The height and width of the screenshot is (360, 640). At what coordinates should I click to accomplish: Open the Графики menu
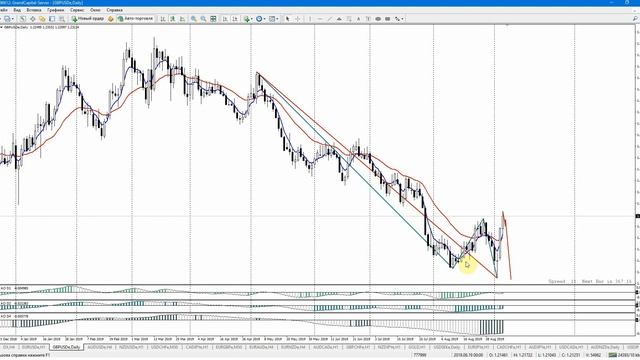pos(56,10)
